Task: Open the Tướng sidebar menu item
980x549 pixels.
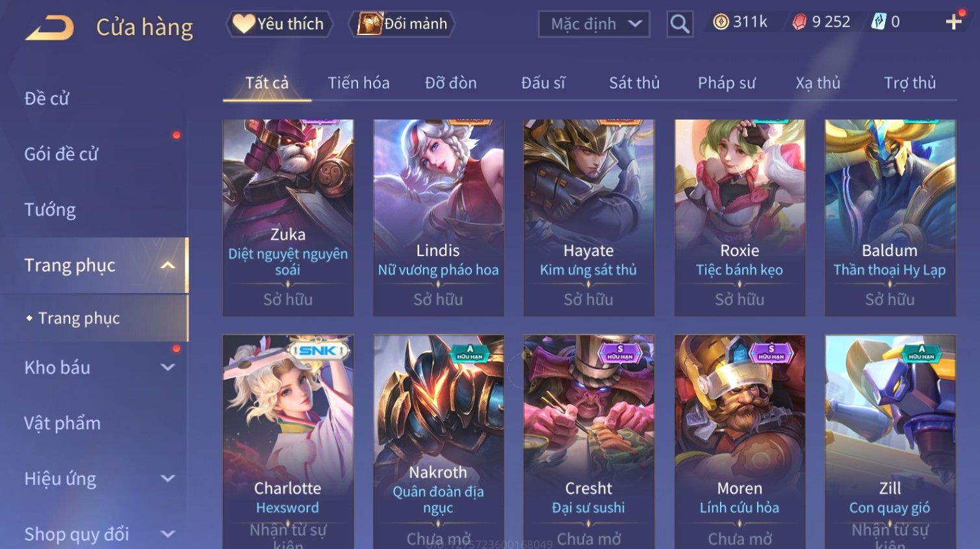Action: (50, 210)
